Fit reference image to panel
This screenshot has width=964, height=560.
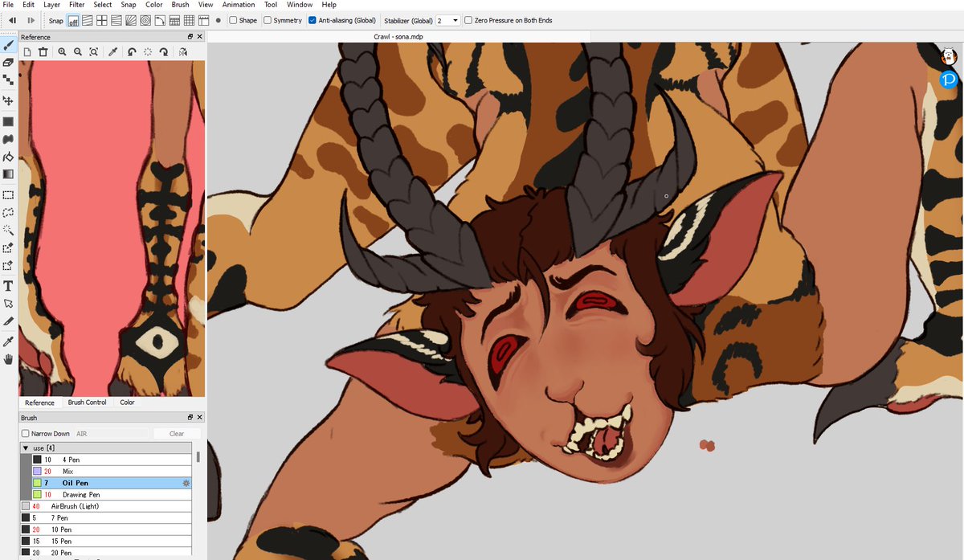click(x=94, y=51)
